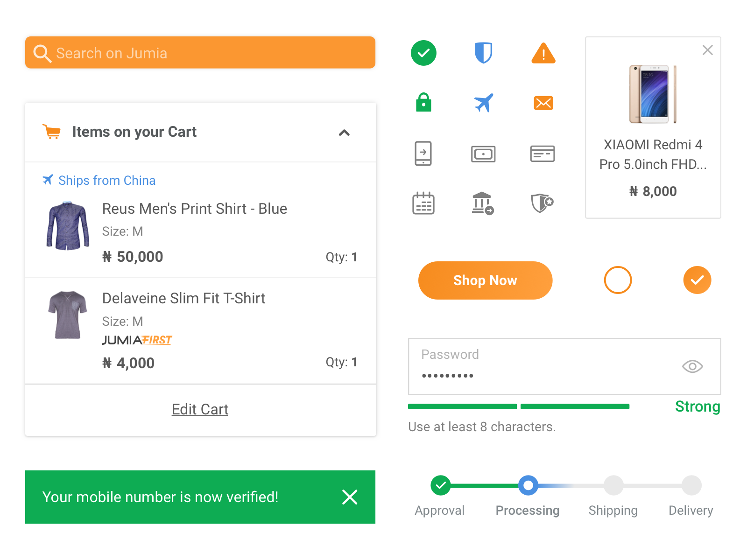Open the Ships from China link
The height and width of the screenshot is (560, 747).
[x=106, y=181]
